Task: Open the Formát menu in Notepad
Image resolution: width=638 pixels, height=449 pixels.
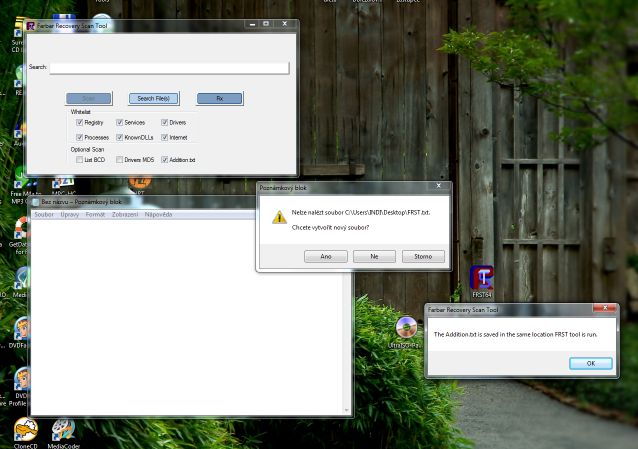Action: pyautogui.click(x=95, y=214)
